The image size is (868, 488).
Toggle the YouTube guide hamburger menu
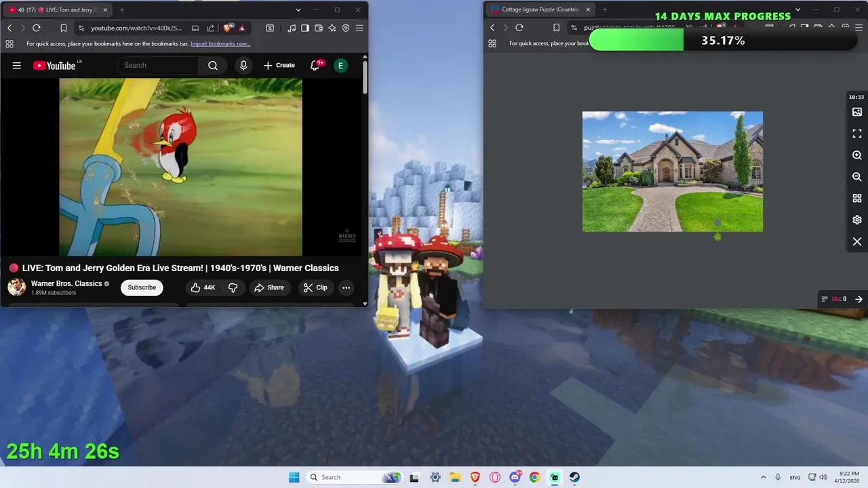(17, 65)
